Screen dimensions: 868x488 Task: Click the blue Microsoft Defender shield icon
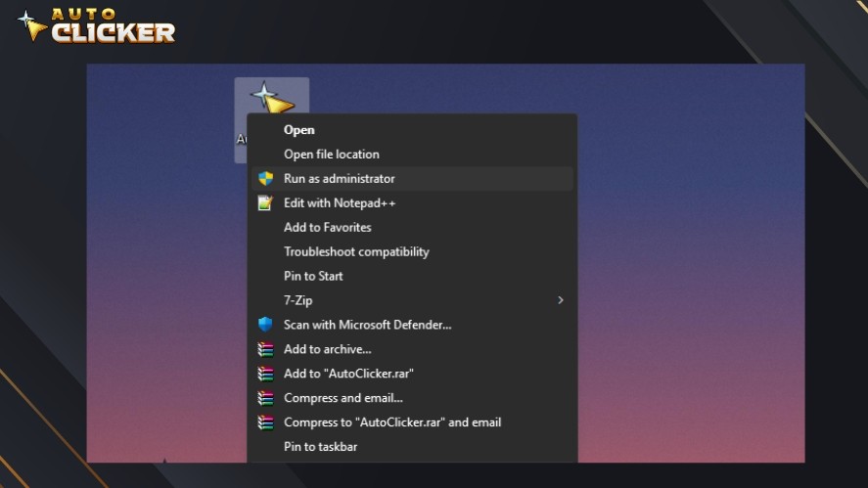tap(266, 325)
